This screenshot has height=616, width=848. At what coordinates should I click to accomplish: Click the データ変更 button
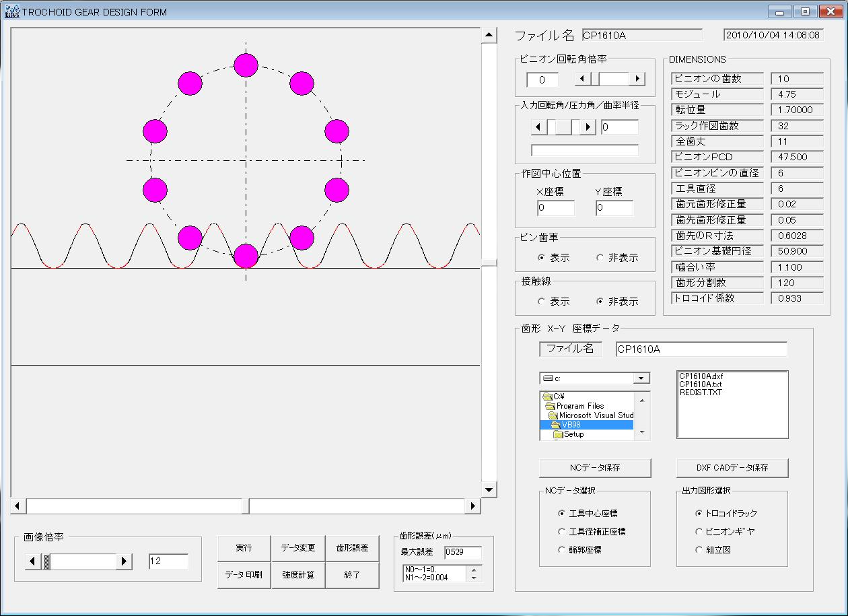297,548
